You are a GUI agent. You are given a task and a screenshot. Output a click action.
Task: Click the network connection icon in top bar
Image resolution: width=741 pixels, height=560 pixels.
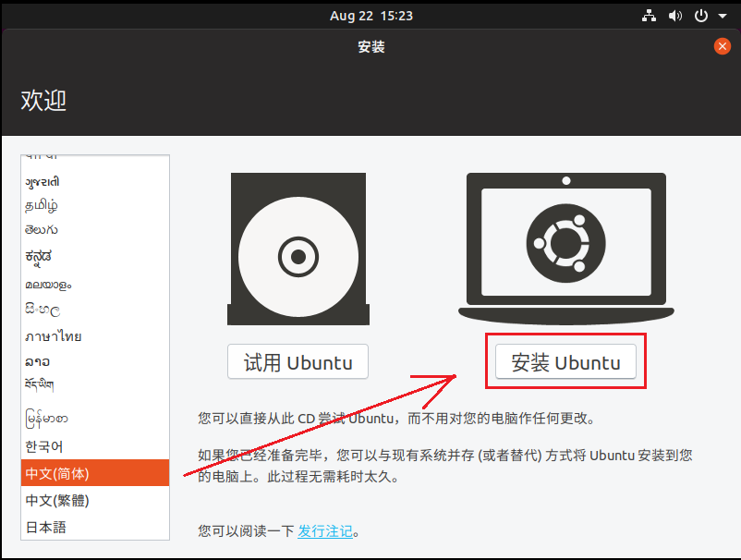(649, 16)
